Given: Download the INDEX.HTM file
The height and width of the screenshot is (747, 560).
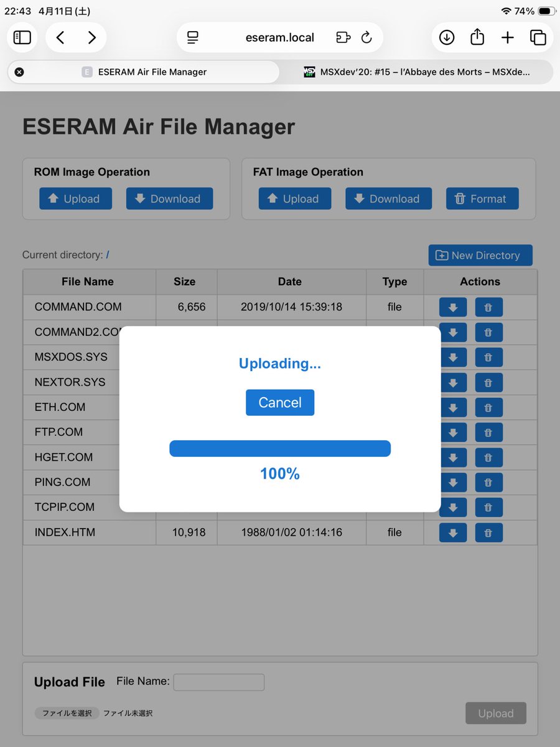Looking at the screenshot, I should coord(453,533).
